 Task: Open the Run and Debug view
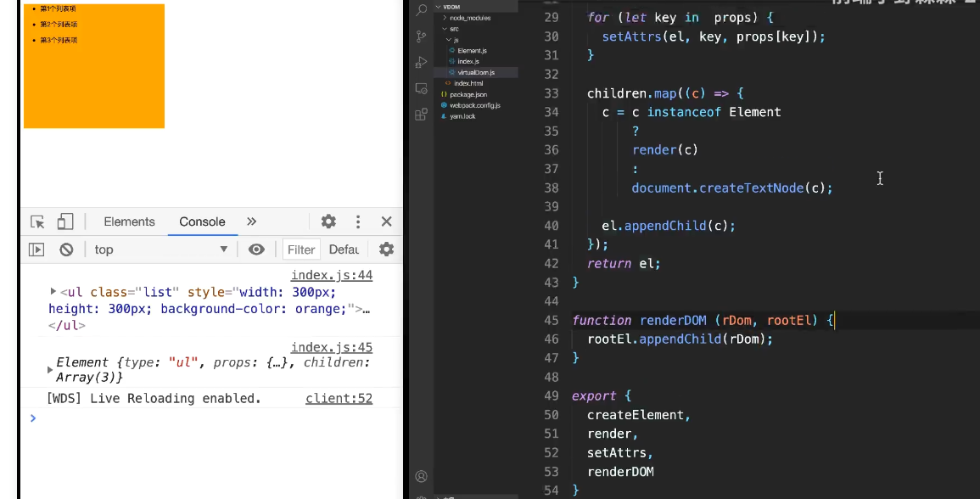421,62
